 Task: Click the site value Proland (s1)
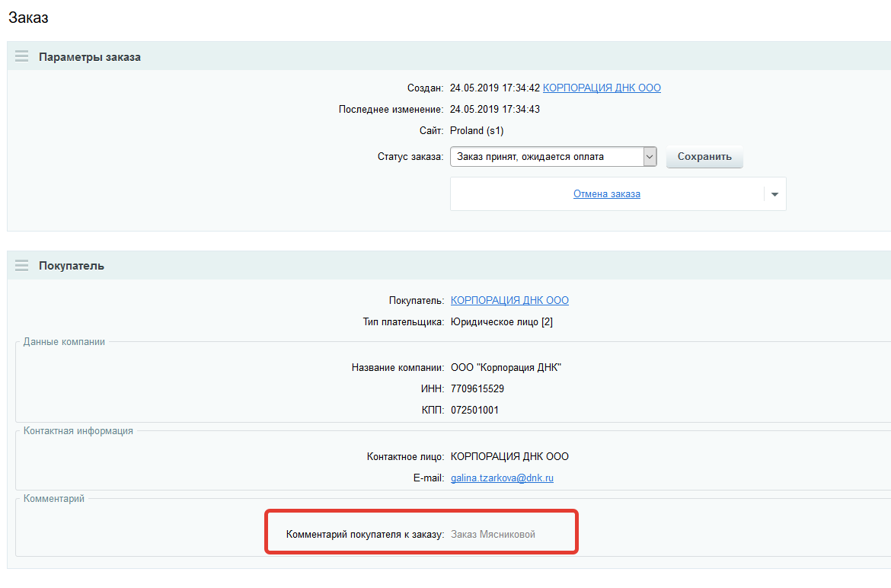[x=477, y=131]
